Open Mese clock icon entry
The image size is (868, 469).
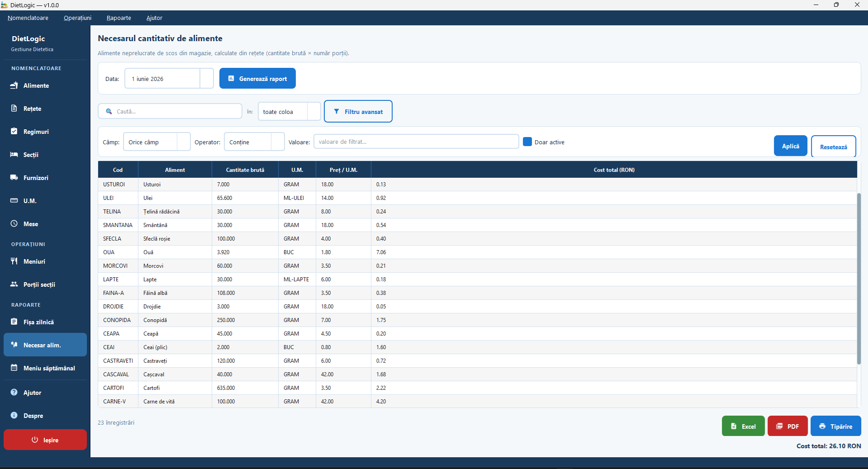[x=45, y=224]
